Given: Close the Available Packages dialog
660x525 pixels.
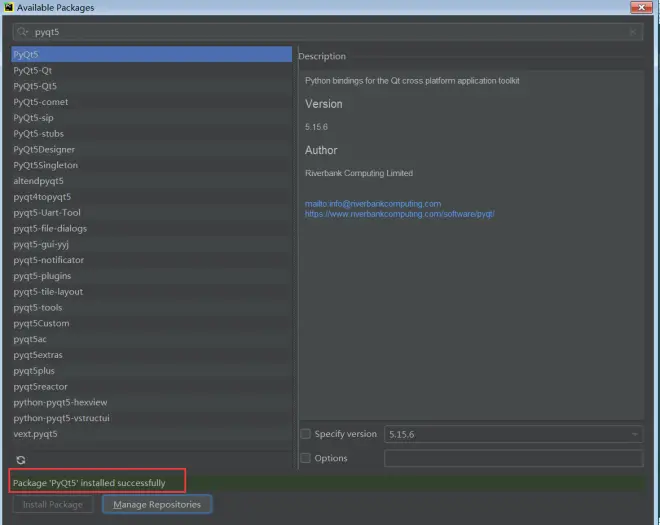Looking at the screenshot, I should tap(641, 8).
